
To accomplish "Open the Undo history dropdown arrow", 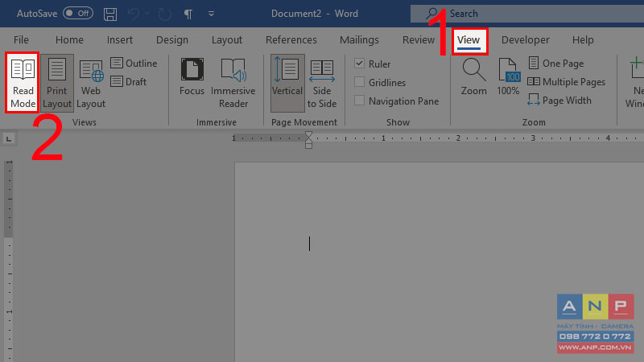I will pyautogui.click(x=147, y=14).
